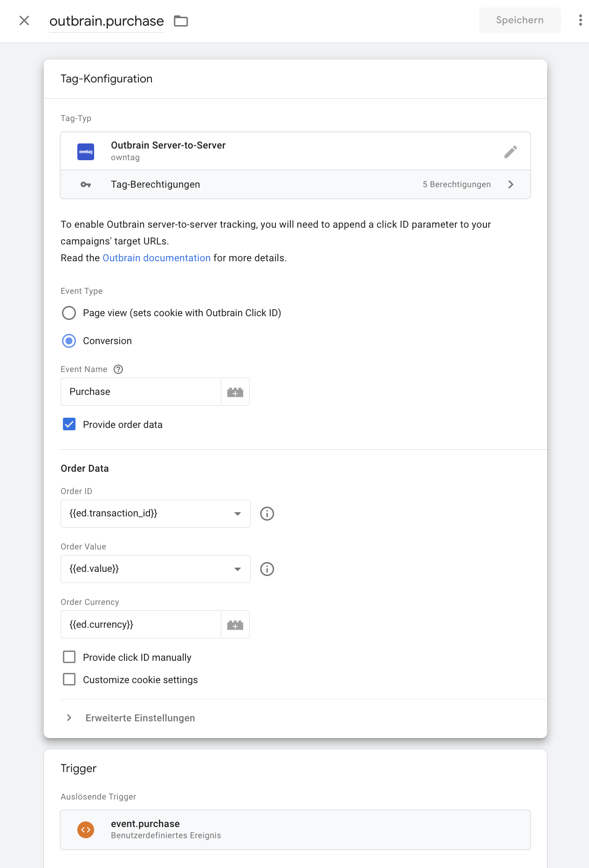Viewport: 589px width, 868px height.
Task: Click the folder icon beside the tag name
Action: pyautogui.click(x=181, y=21)
